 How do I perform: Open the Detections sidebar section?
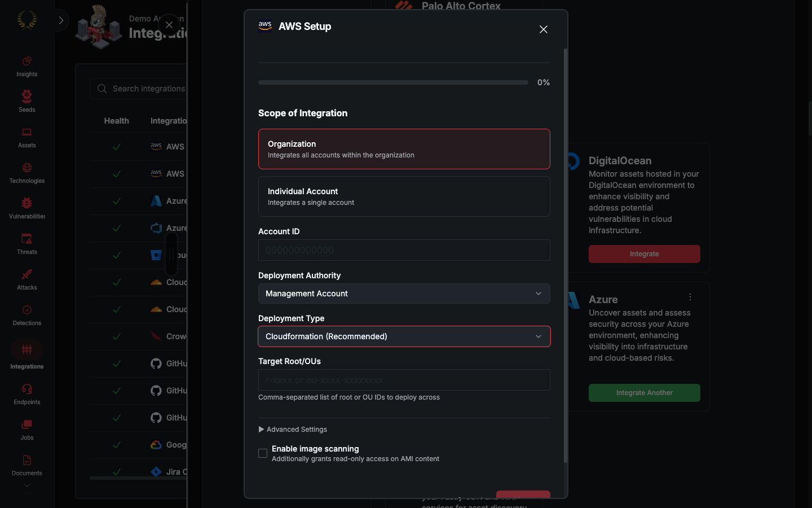(27, 316)
